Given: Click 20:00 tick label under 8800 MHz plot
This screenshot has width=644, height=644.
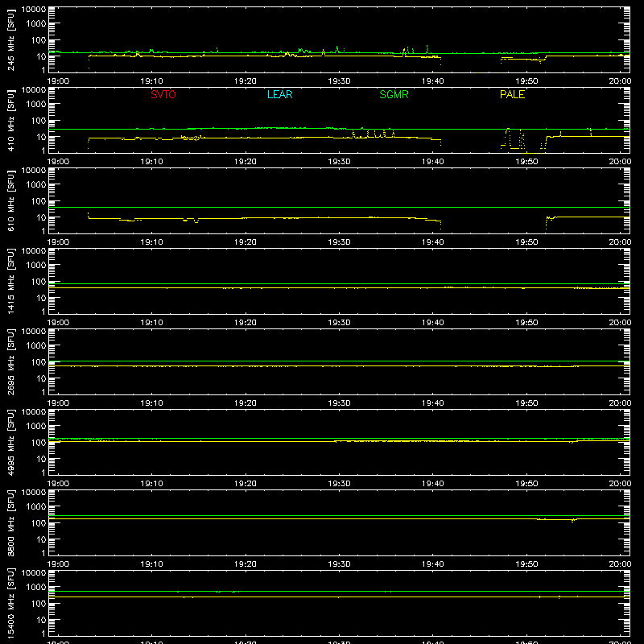Looking at the screenshot, I should coord(620,564).
